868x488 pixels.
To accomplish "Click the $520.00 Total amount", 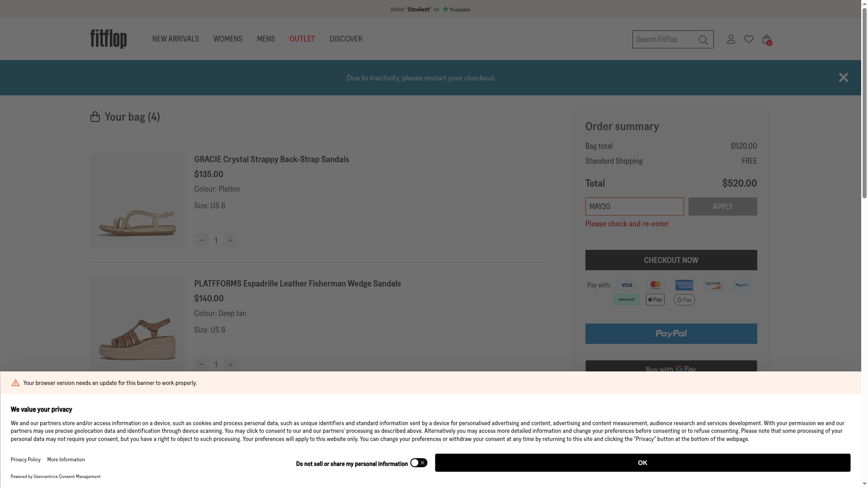I will pyautogui.click(x=740, y=183).
